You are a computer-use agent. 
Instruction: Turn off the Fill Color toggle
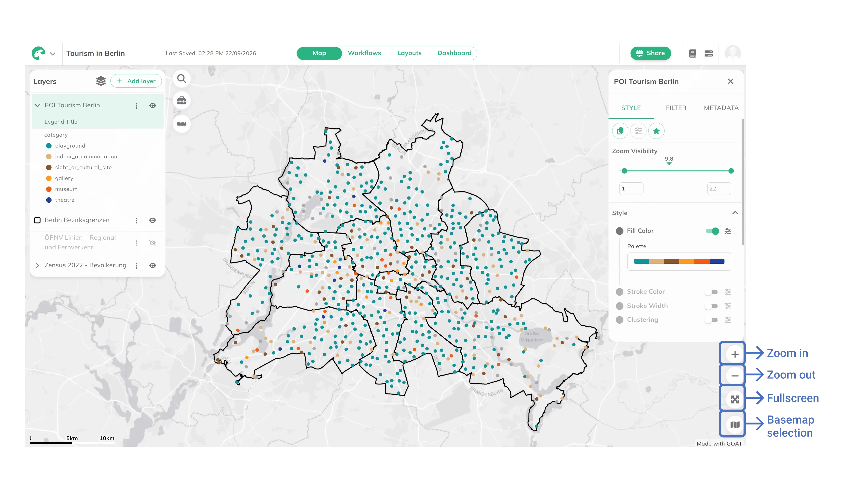coord(712,231)
